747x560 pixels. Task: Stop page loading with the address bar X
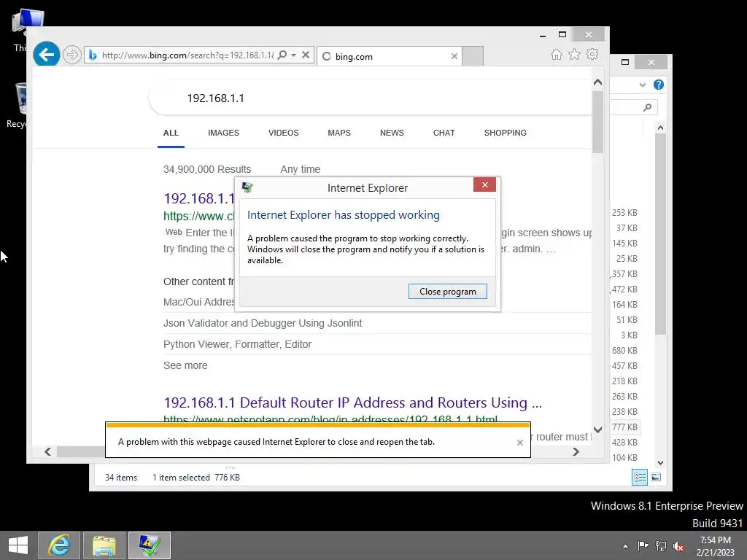pos(306,55)
